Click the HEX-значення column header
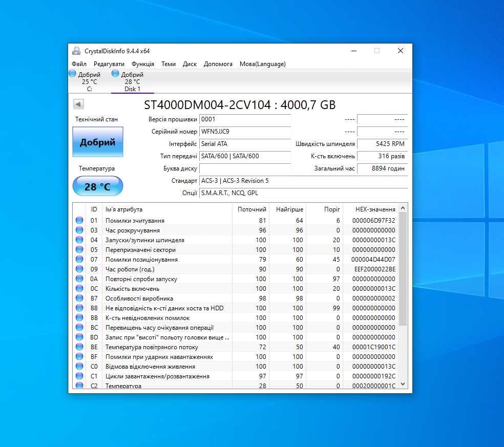 click(x=371, y=209)
